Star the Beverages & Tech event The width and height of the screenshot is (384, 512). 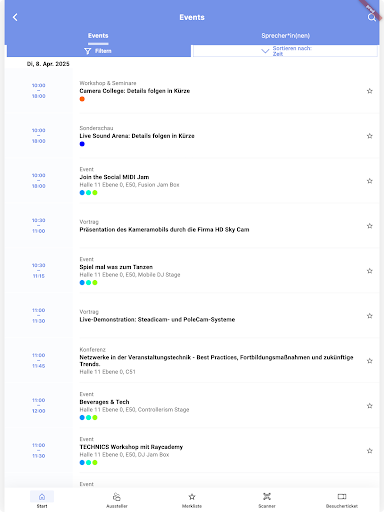click(x=370, y=406)
